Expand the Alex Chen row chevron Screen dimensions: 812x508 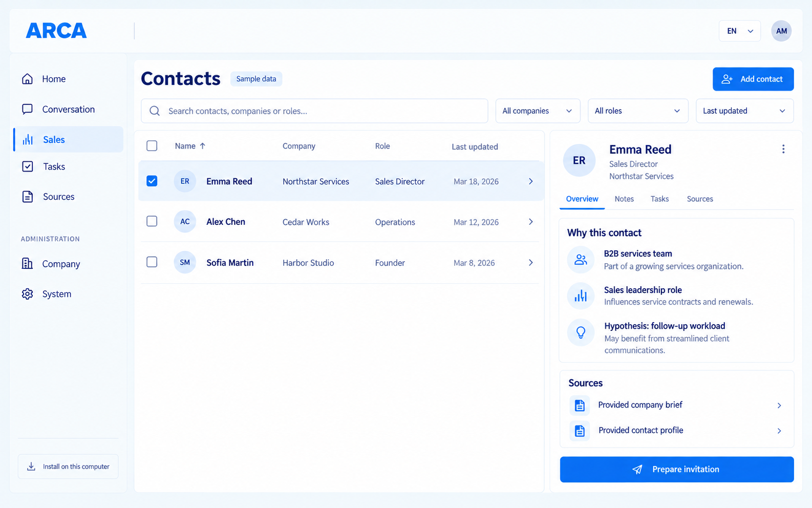point(531,222)
